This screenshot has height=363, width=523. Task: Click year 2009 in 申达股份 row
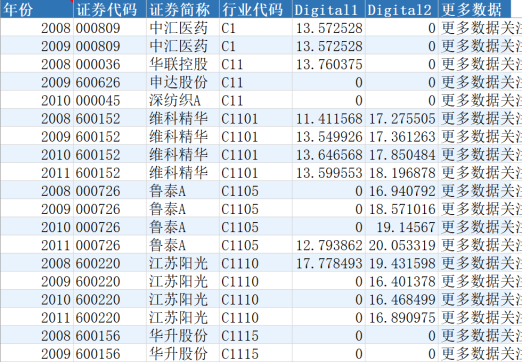click(x=37, y=82)
